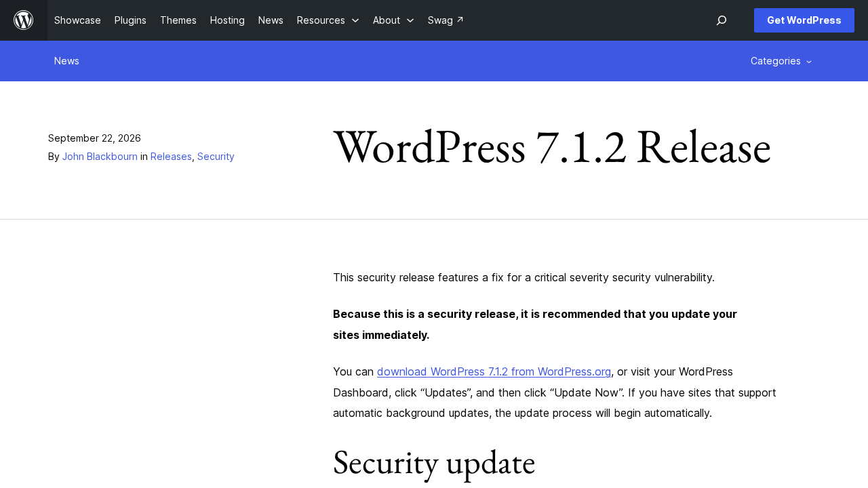Click the download WordPress 7.1.2 link

[x=494, y=371]
